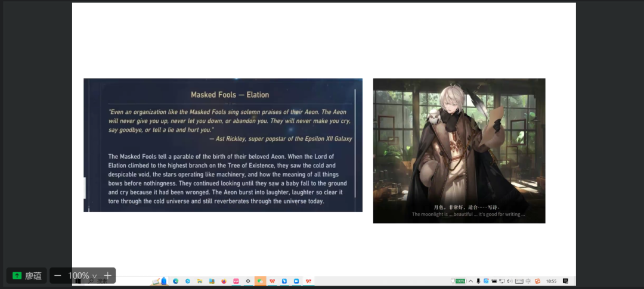Click the Windows Start button
The image size is (644, 289).
click(x=78, y=282)
